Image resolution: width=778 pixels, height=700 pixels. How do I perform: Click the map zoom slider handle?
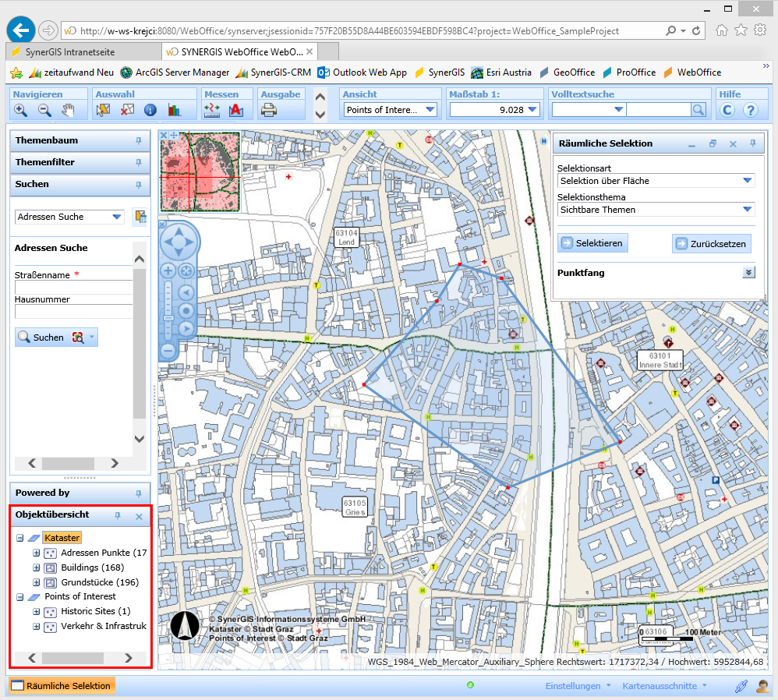[168, 319]
